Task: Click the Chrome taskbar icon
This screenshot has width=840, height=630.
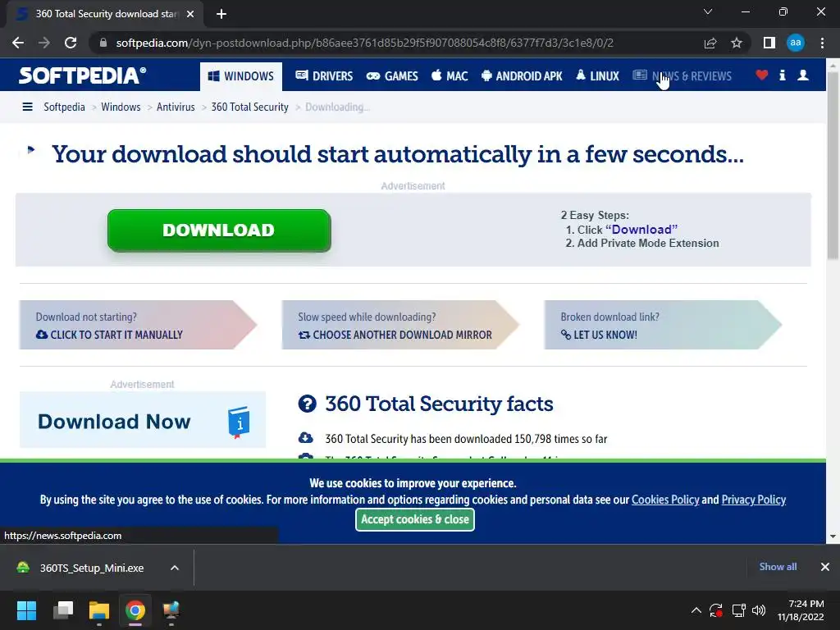Action: click(x=135, y=610)
